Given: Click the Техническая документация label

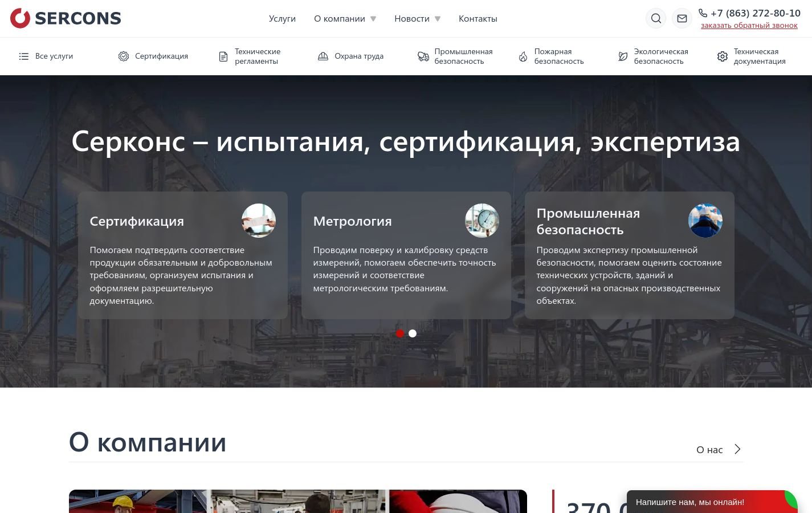Looking at the screenshot, I should (x=760, y=56).
